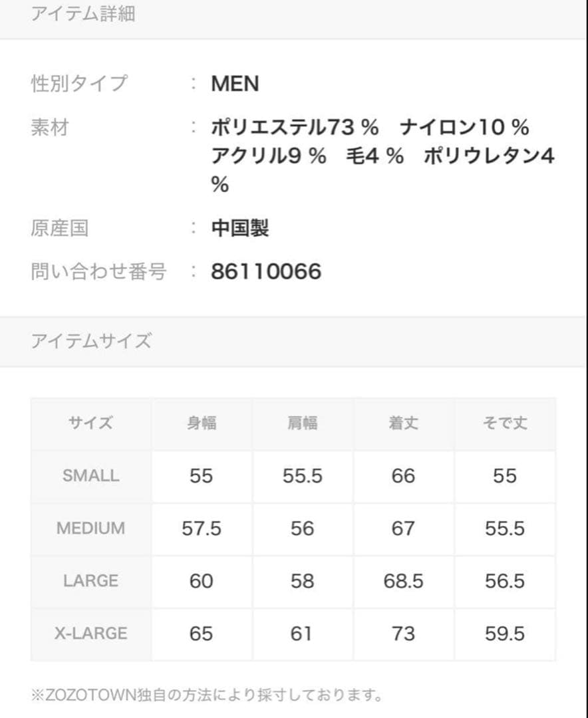588x718 pixels.
Task: Click the 中国製 country of origin value
Action: 240,229
